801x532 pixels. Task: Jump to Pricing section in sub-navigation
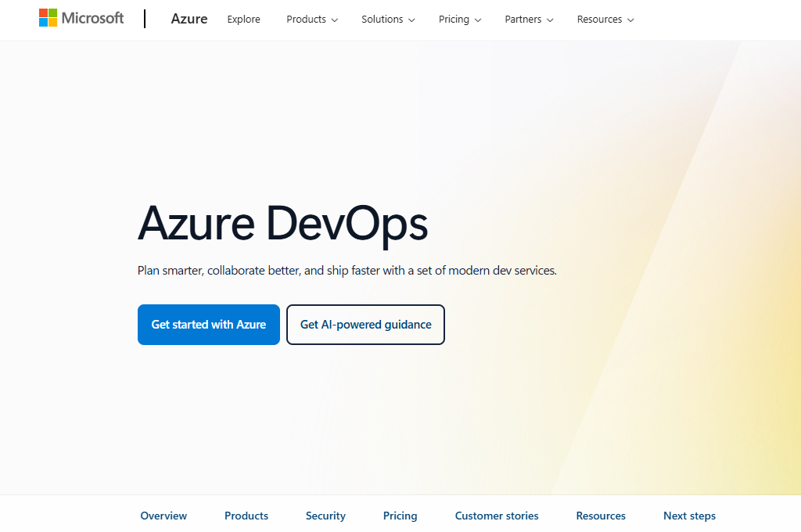[x=400, y=516]
